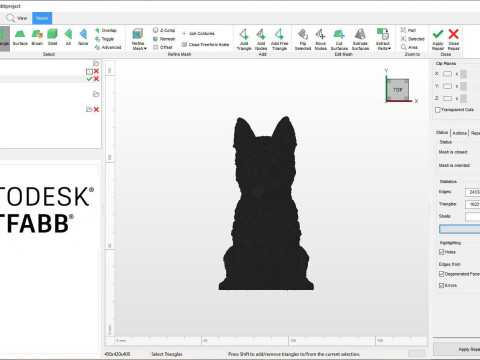This screenshot has width=480, height=360.
Task: Click Overlap selection option
Action: tap(106, 30)
